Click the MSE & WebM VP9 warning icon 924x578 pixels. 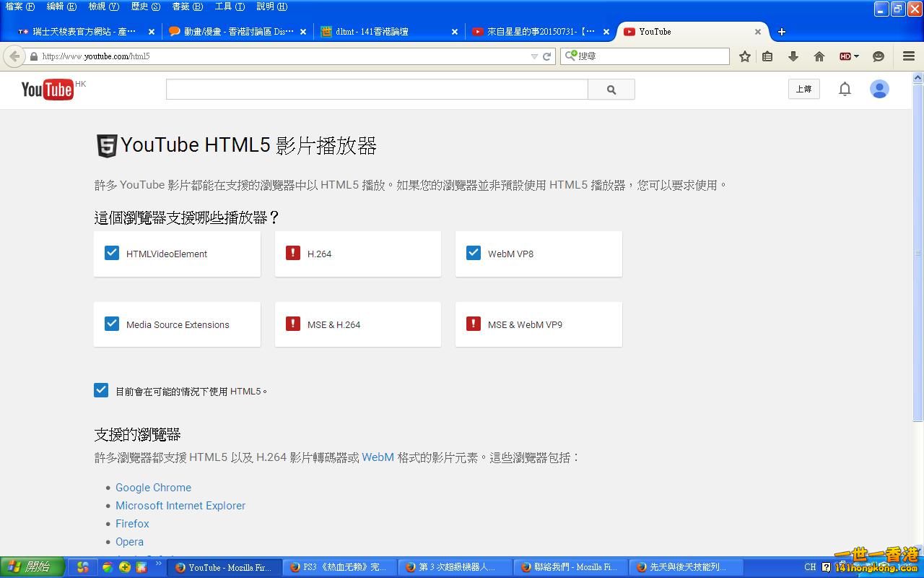(473, 324)
